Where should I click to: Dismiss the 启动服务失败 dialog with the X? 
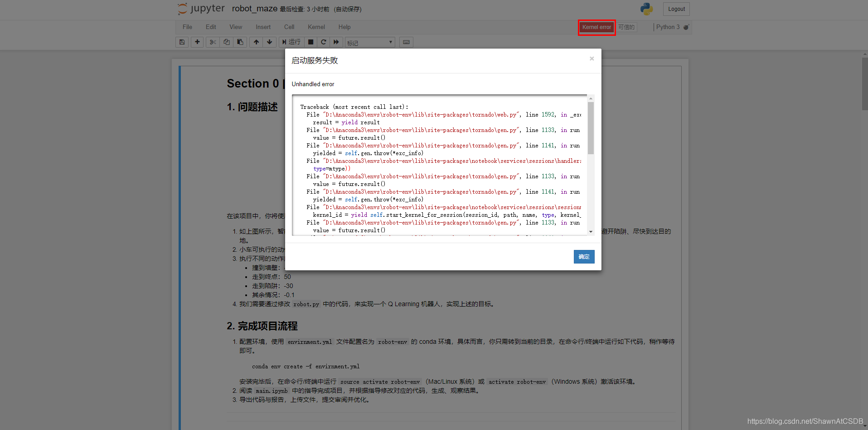tap(591, 59)
